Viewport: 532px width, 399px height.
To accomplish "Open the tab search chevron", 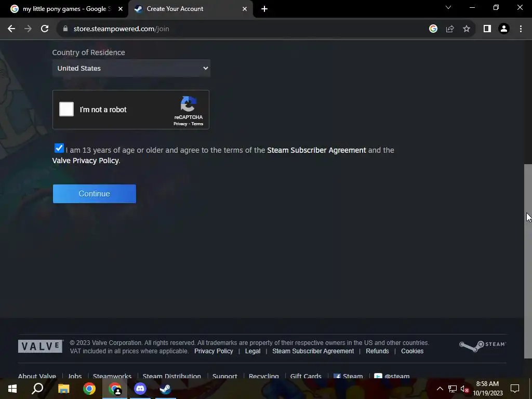I will coord(448,7).
